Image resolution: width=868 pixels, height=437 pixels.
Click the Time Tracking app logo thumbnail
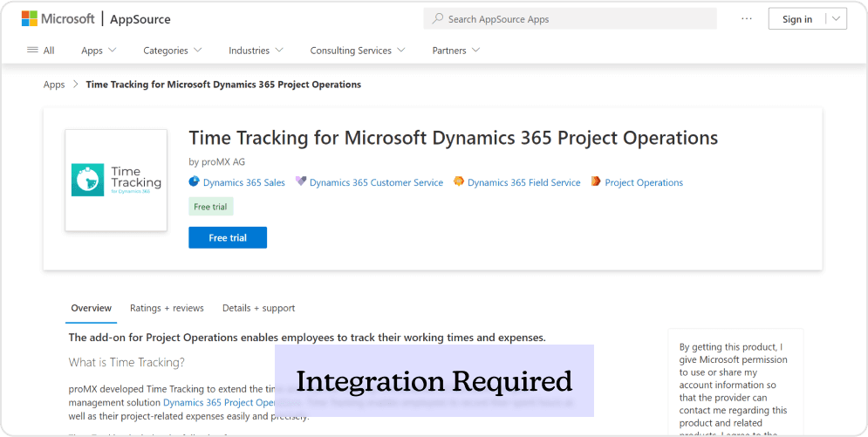click(116, 181)
